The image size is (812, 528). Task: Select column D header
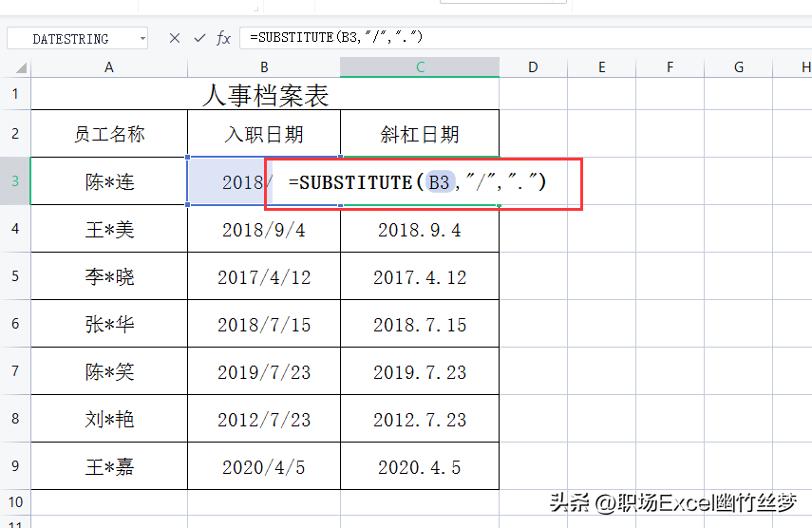[x=533, y=67]
